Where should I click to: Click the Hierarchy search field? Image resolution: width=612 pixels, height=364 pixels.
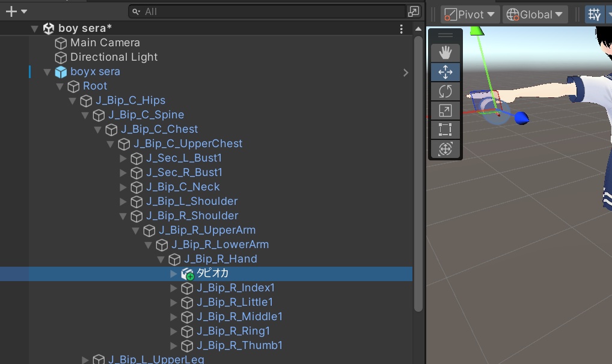[268, 11]
